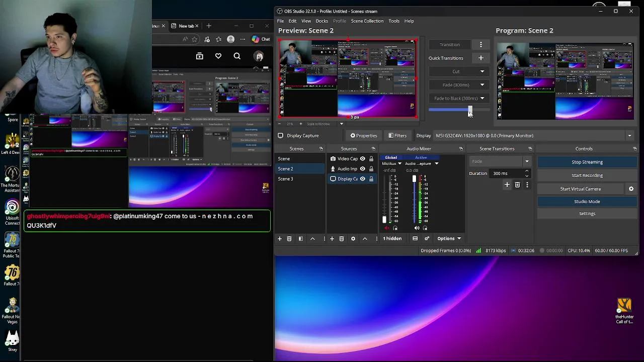Image resolution: width=644 pixels, height=362 pixels.
Task: Open scene transition properties three-dot menu
Action: coord(527,185)
